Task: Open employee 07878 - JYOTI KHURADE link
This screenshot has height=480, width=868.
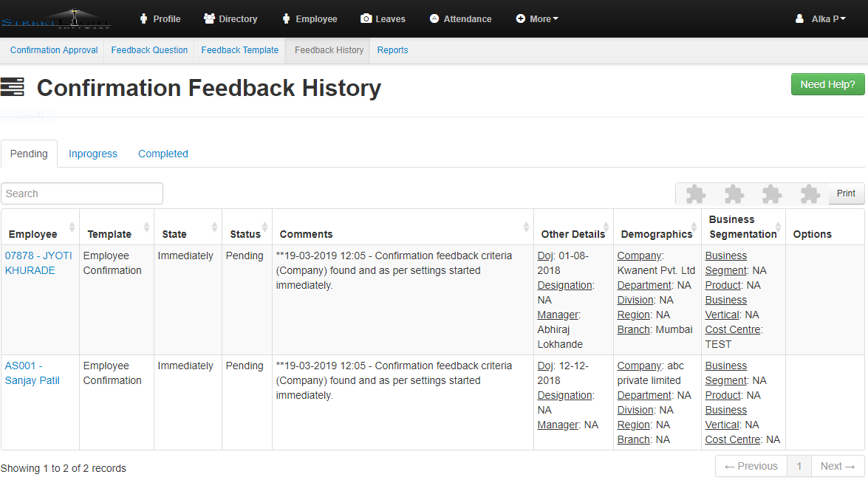Action: tap(38, 263)
